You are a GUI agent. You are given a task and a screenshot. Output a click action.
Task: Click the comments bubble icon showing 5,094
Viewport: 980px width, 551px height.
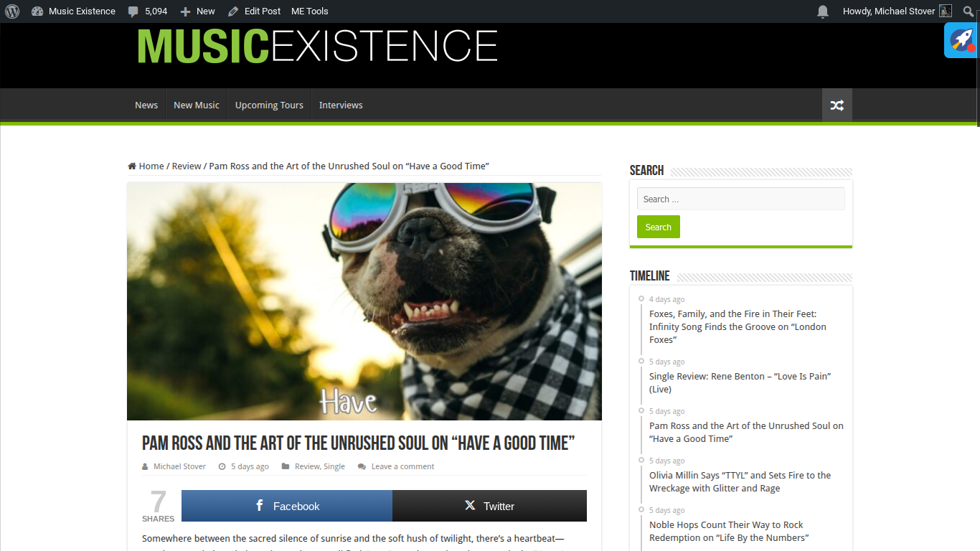pos(133,11)
